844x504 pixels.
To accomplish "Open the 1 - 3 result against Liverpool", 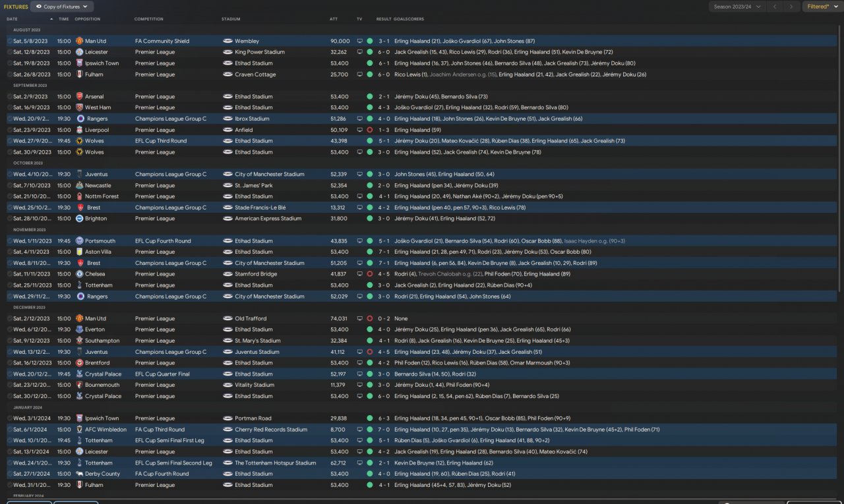I will (x=384, y=130).
